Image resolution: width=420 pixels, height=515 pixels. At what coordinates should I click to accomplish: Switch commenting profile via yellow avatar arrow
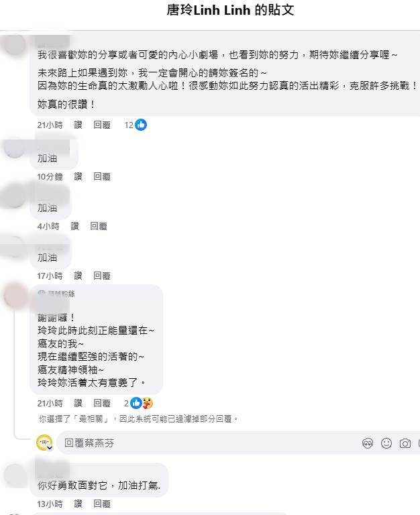(x=50, y=448)
